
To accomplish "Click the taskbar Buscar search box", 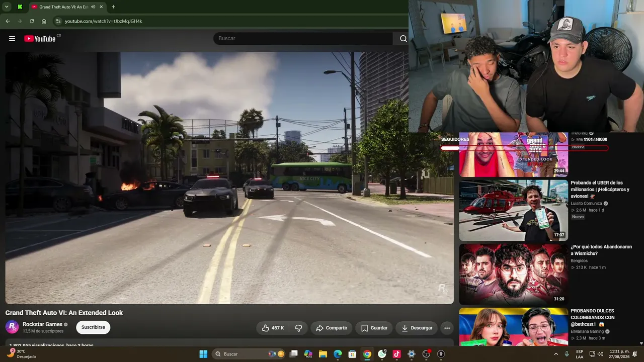I will pyautogui.click(x=249, y=354).
